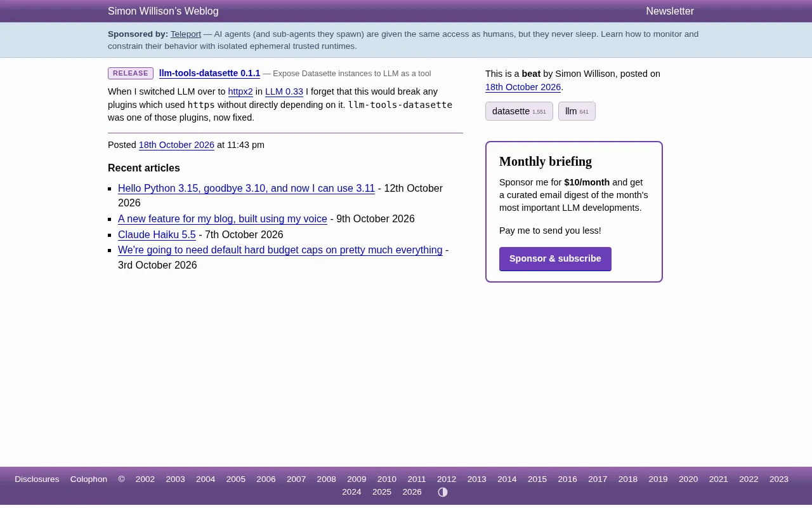
Task: Open the hard budget caps article
Action: point(280,250)
